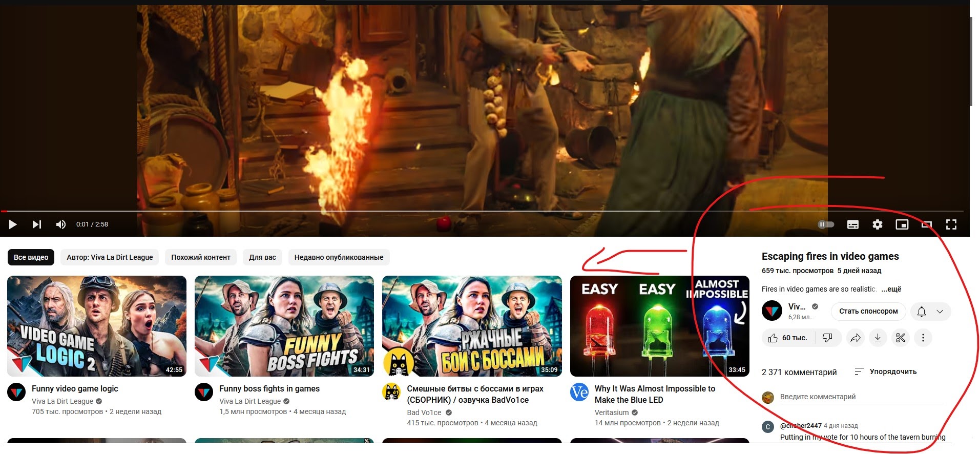
Task: Select the 'Для вас' chip
Action: tap(262, 257)
